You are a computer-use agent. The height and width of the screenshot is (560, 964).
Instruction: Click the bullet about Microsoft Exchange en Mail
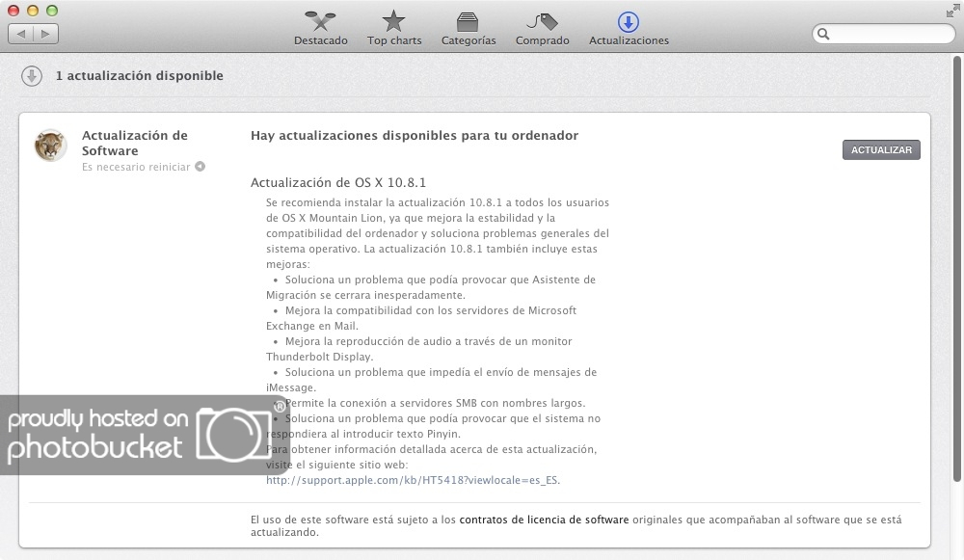[x=422, y=318]
